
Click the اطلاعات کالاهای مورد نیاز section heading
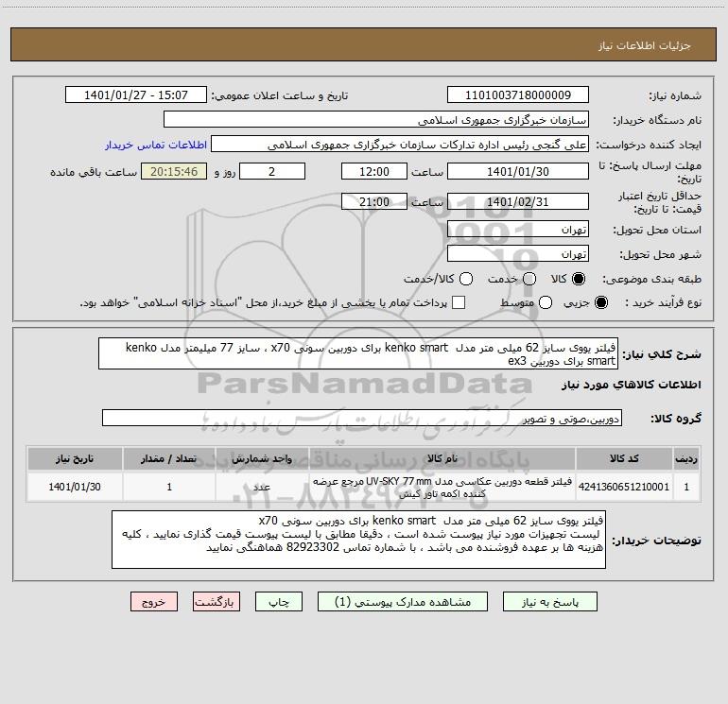[x=631, y=385]
